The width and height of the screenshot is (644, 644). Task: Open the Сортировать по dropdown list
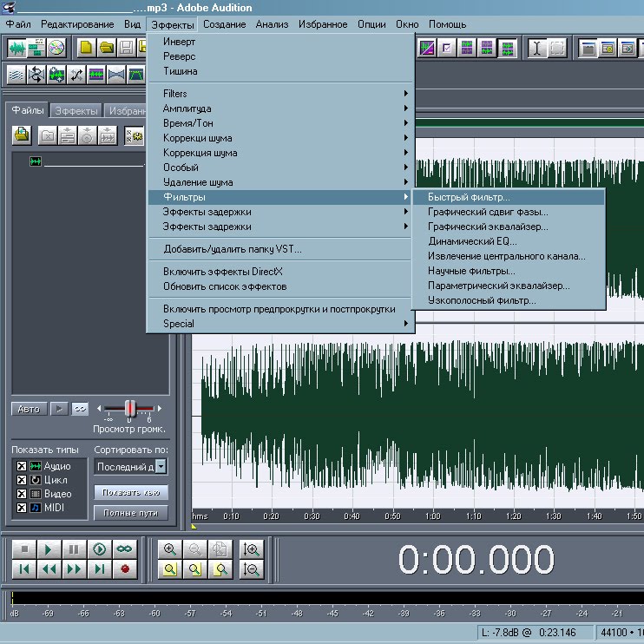point(161,467)
